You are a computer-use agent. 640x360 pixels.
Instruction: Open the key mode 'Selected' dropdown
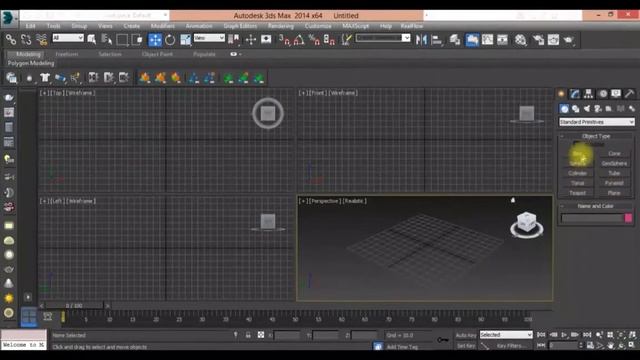tap(506, 335)
